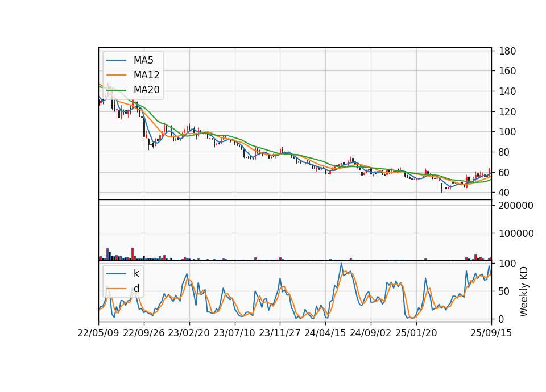The image size is (546, 392).
Task: Click the MA20 legend label
Action: [146, 90]
